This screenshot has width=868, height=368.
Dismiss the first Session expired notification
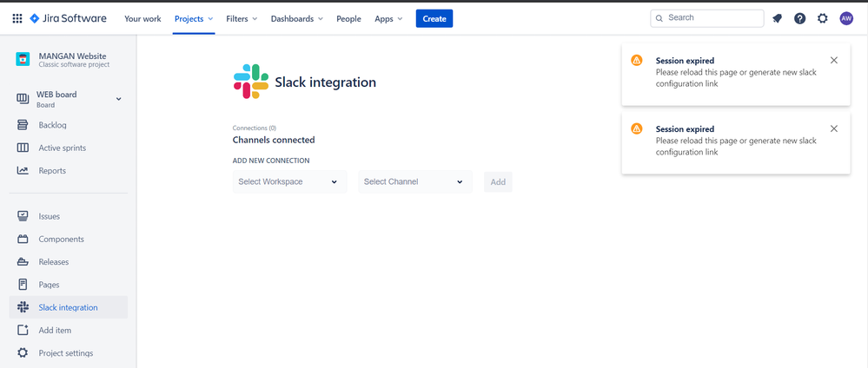[x=834, y=60]
